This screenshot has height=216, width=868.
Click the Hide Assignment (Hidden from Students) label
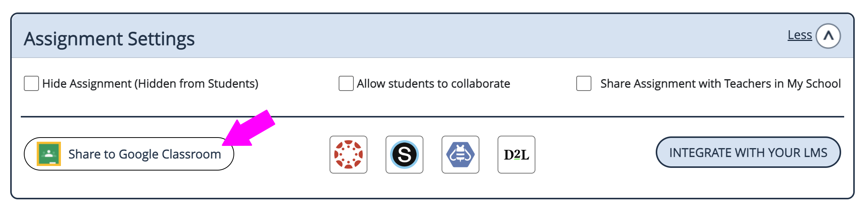(x=150, y=84)
